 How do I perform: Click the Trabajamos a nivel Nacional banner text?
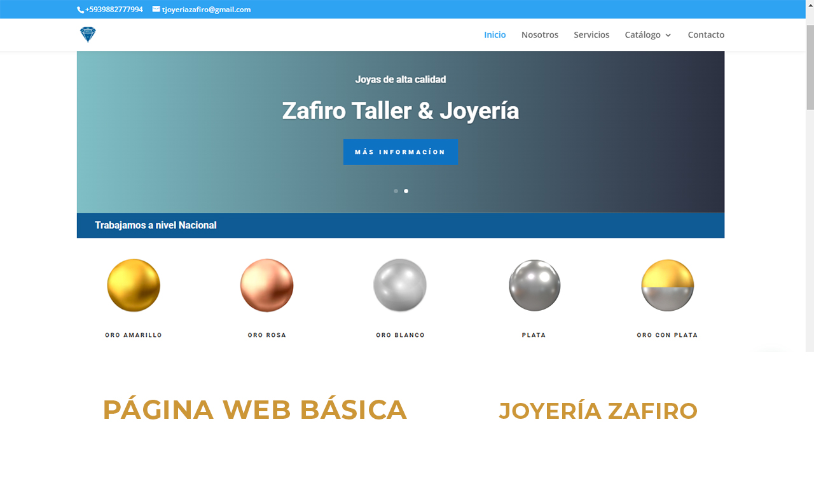[x=156, y=225]
